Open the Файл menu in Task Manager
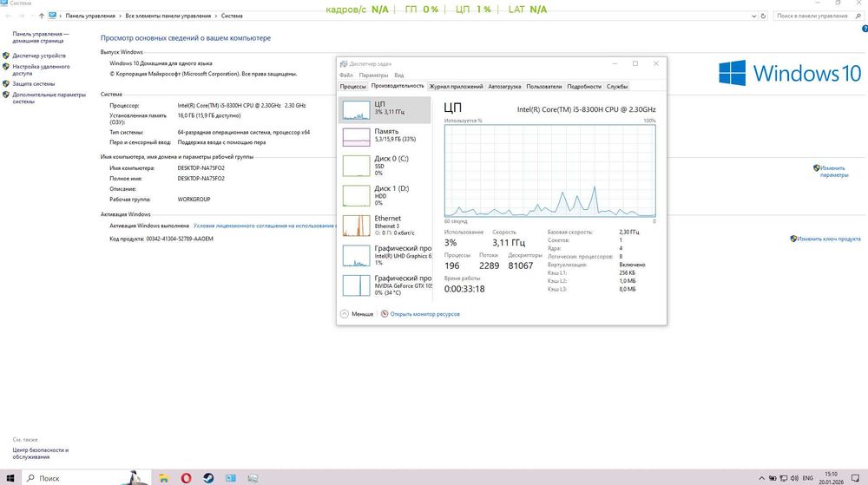868x485 pixels. tap(346, 75)
